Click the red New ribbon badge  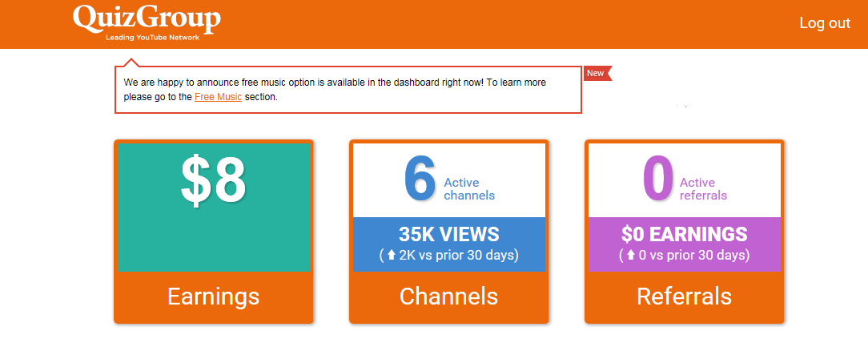click(598, 73)
